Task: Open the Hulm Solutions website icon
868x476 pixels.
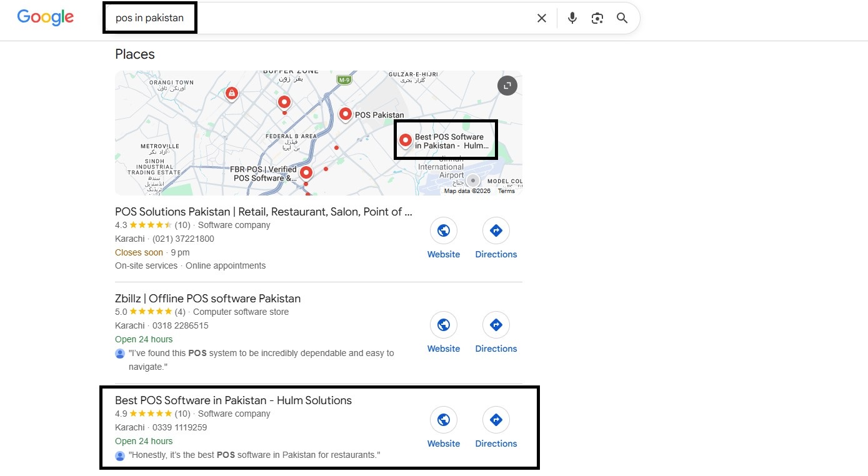Action: click(444, 420)
